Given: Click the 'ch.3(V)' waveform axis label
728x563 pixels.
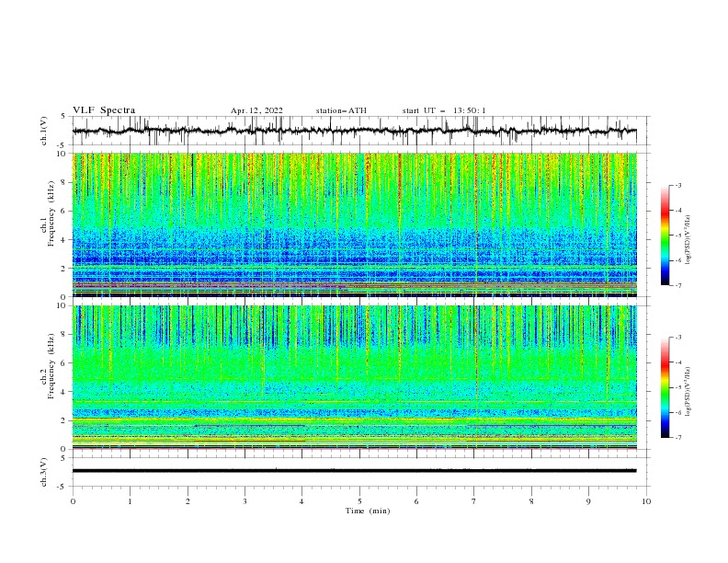Looking at the screenshot, I should tap(44, 472).
